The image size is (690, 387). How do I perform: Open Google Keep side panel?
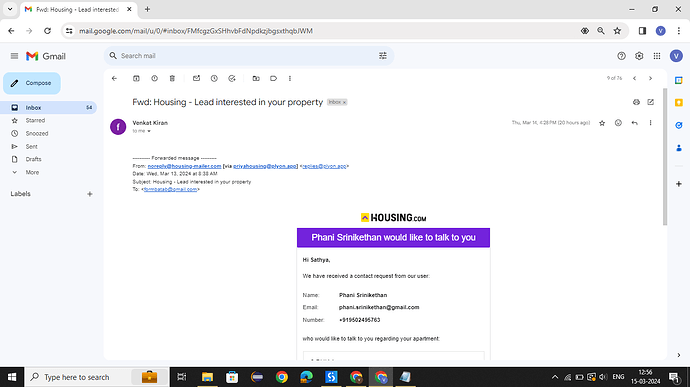tap(679, 103)
